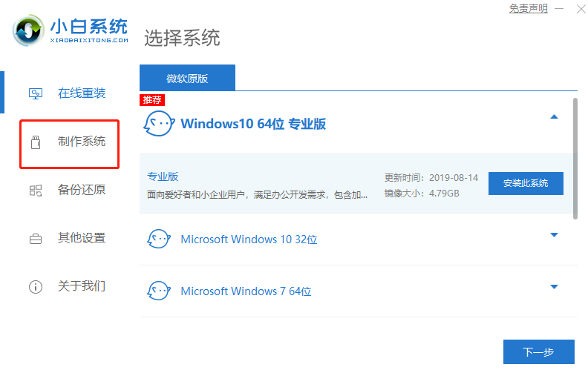
Task: Click the system list vertical scrollbar
Action: click(x=575, y=157)
